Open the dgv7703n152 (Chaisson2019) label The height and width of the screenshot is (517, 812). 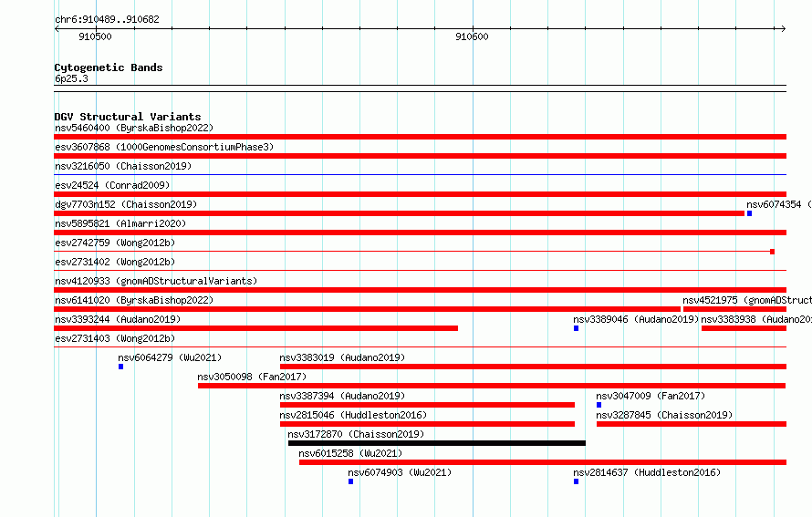click(x=126, y=204)
